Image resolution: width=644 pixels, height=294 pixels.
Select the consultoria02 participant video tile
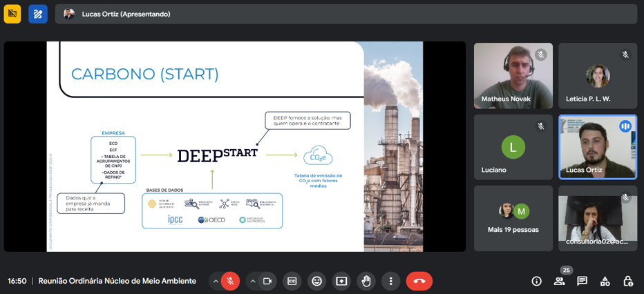tap(598, 218)
